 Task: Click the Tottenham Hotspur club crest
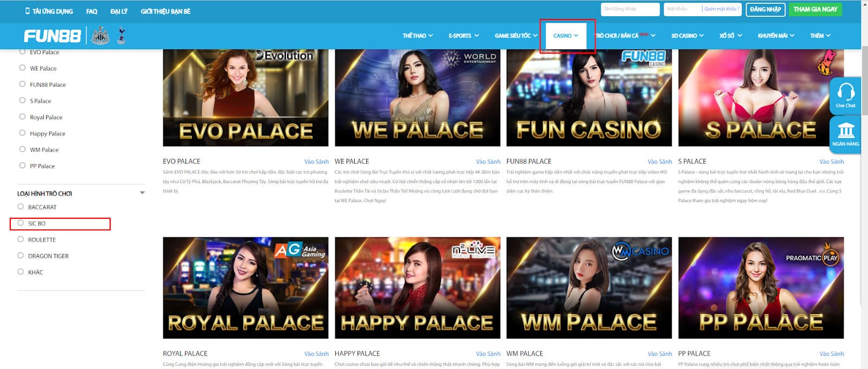click(122, 36)
